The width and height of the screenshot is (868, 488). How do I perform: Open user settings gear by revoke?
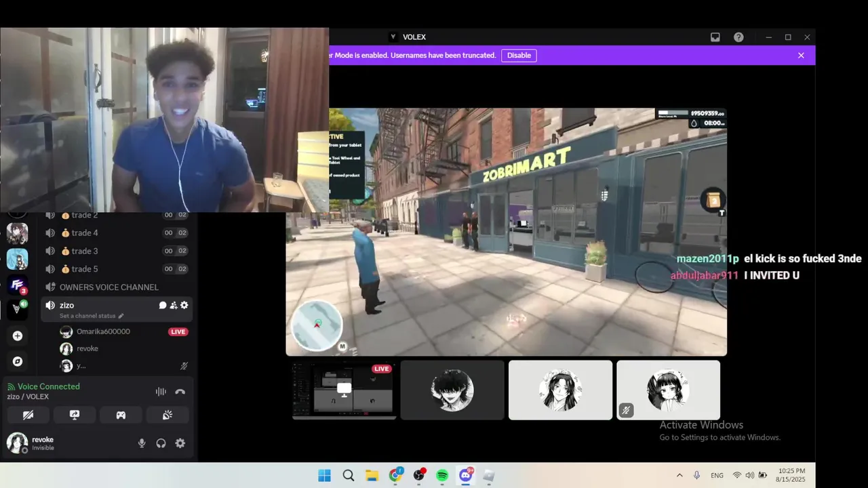pyautogui.click(x=180, y=443)
